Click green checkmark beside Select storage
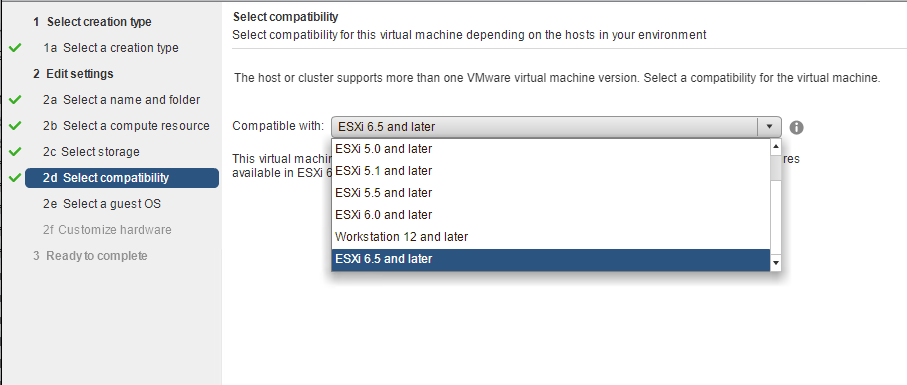The image size is (907, 385). (15, 152)
